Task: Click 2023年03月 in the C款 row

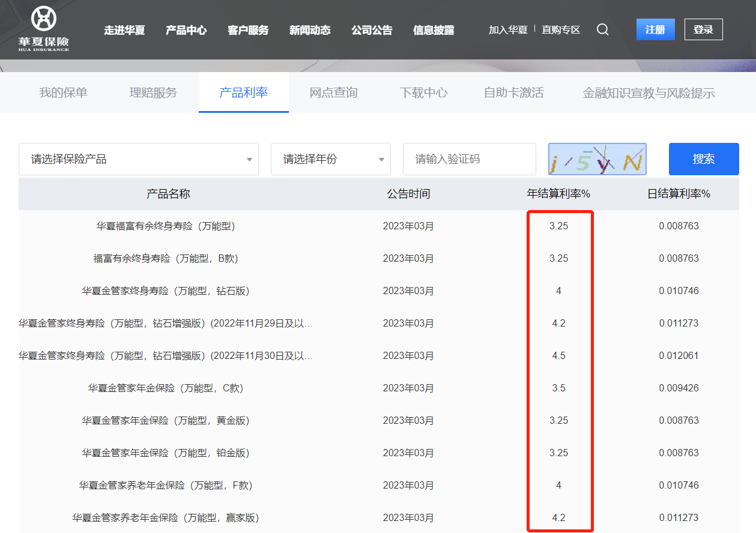Action: point(408,388)
